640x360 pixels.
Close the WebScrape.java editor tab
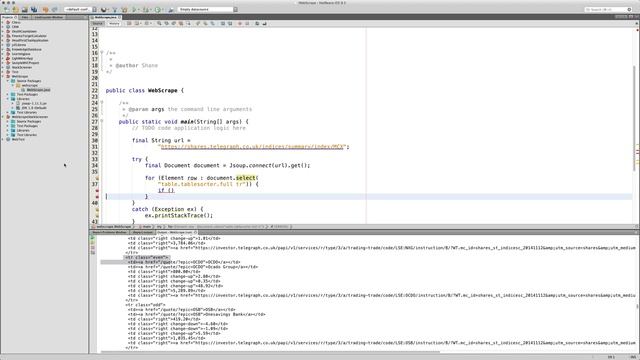tap(120, 18)
